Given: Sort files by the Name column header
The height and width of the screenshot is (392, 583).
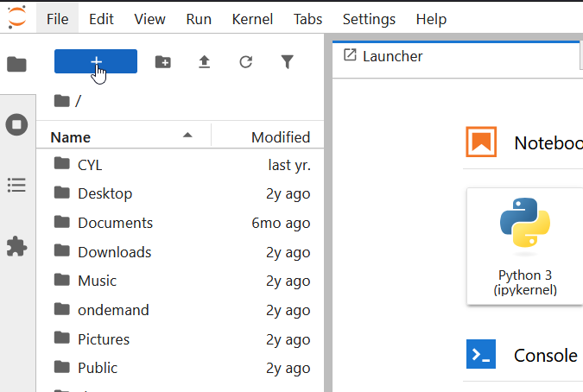Looking at the screenshot, I should (124, 137).
